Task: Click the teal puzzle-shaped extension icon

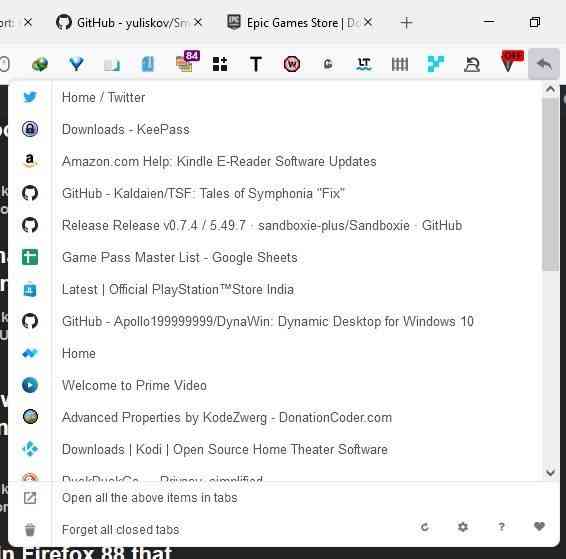Action: point(436,64)
